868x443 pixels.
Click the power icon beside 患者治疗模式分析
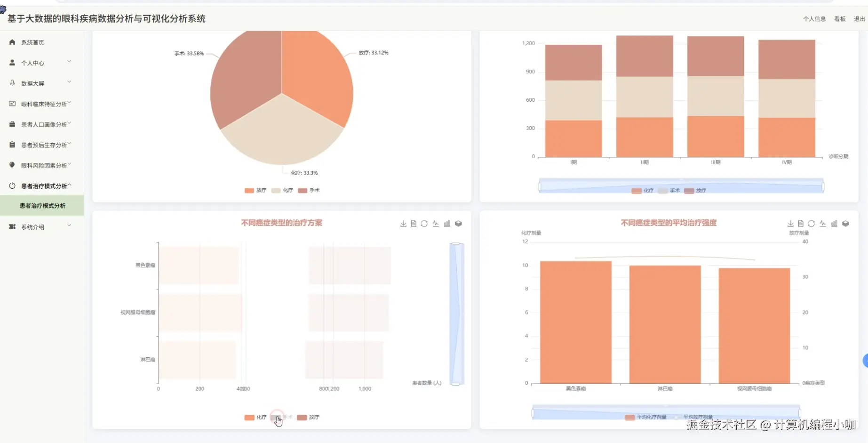point(12,186)
